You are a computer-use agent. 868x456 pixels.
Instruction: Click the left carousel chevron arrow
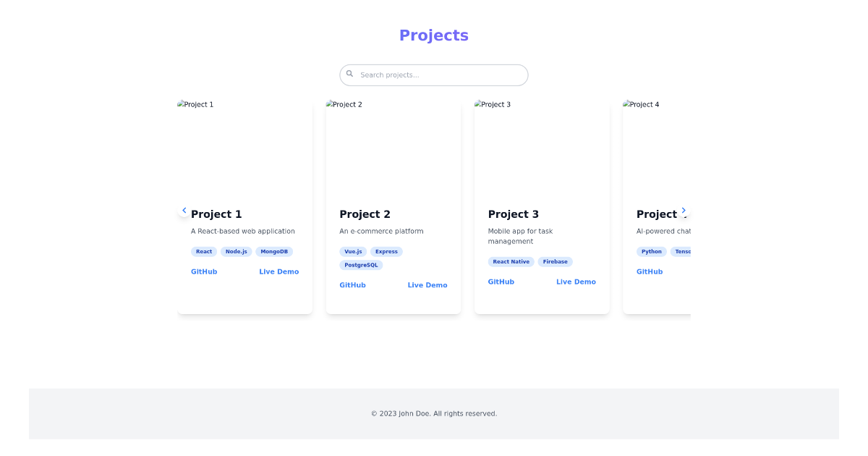tap(184, 210)
